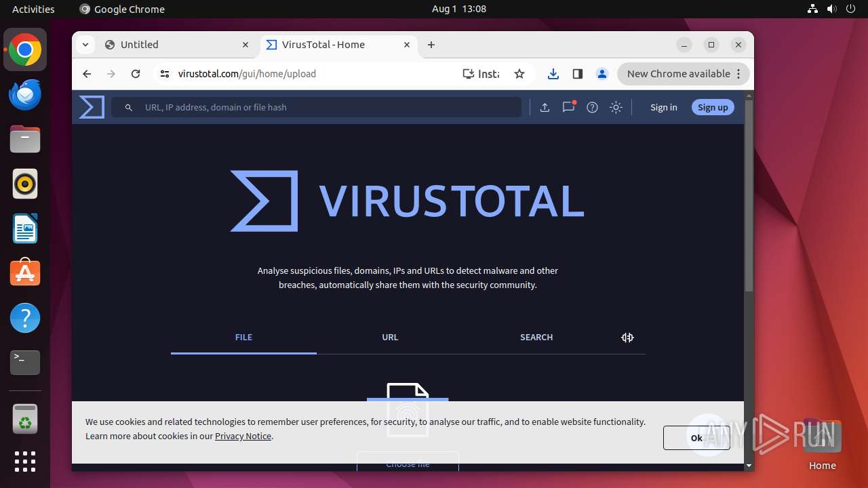Switch to the Untitled tab
This screenshot has width=868, height=488.
coord(178,45)
